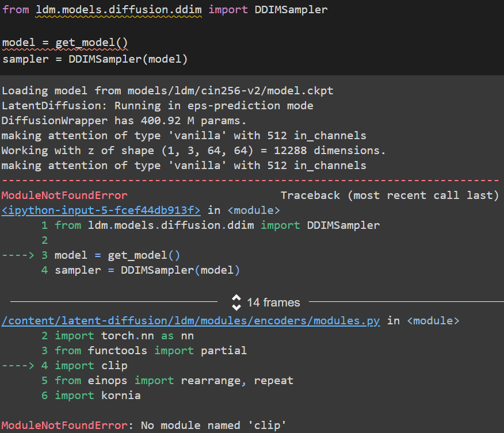504x433 pixels.
Task: Click the up-down chevron beside 14 frames
Action: 236,302
